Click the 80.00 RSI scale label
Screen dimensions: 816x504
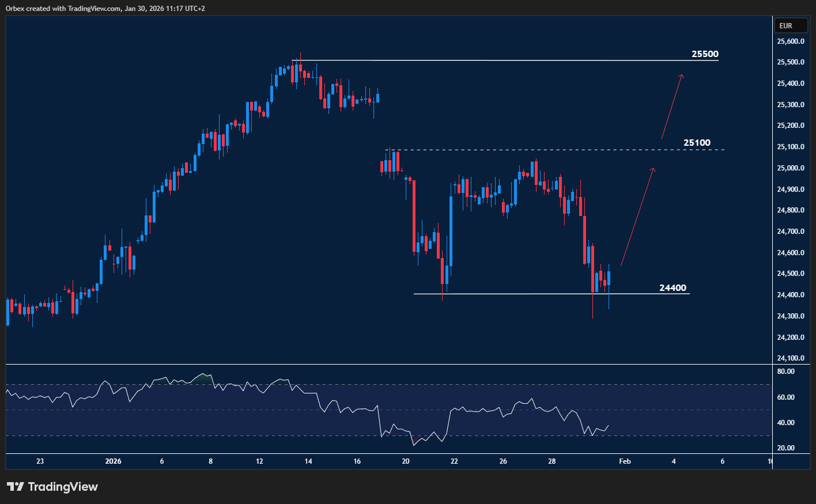786,372
